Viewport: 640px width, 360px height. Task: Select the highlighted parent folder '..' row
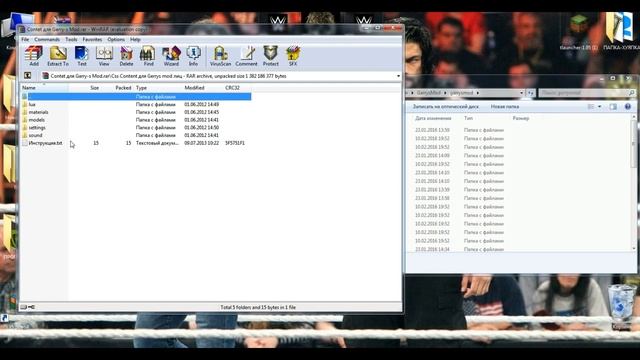(136, 96)
